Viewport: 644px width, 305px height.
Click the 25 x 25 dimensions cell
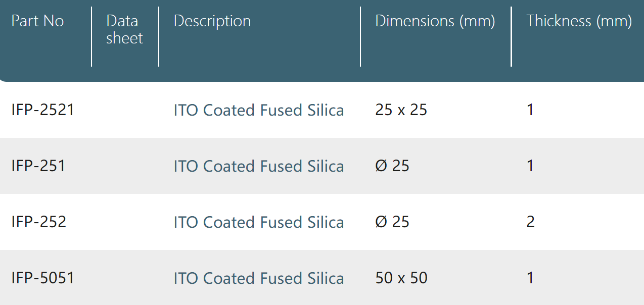[401, 110]
